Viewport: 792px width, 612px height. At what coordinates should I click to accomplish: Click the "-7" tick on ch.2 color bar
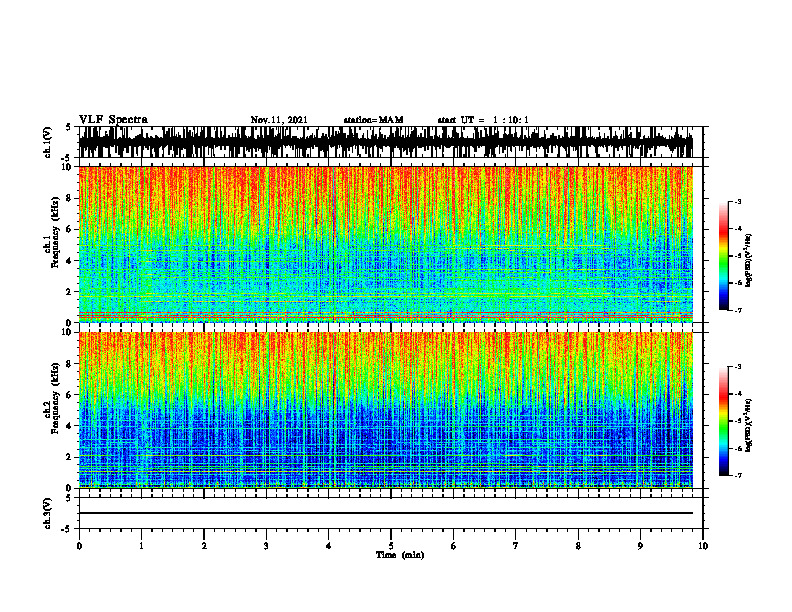[738, 475]
